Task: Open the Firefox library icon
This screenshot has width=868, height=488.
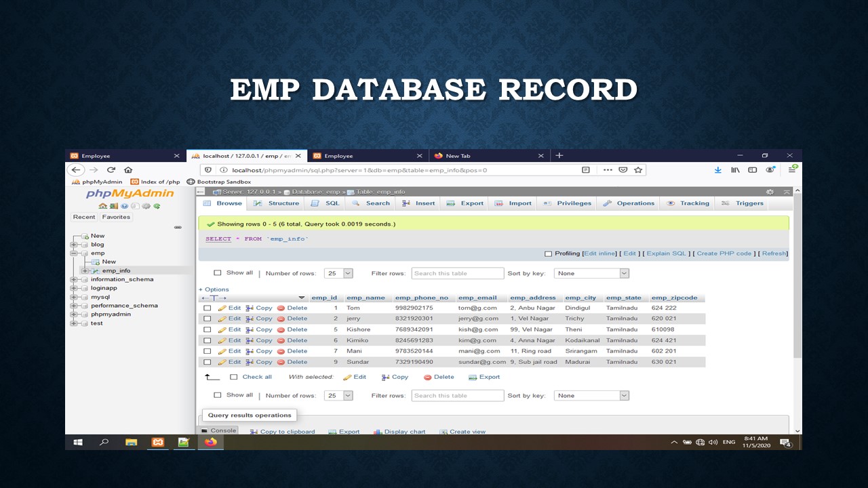Action: [x=735, y=170]
